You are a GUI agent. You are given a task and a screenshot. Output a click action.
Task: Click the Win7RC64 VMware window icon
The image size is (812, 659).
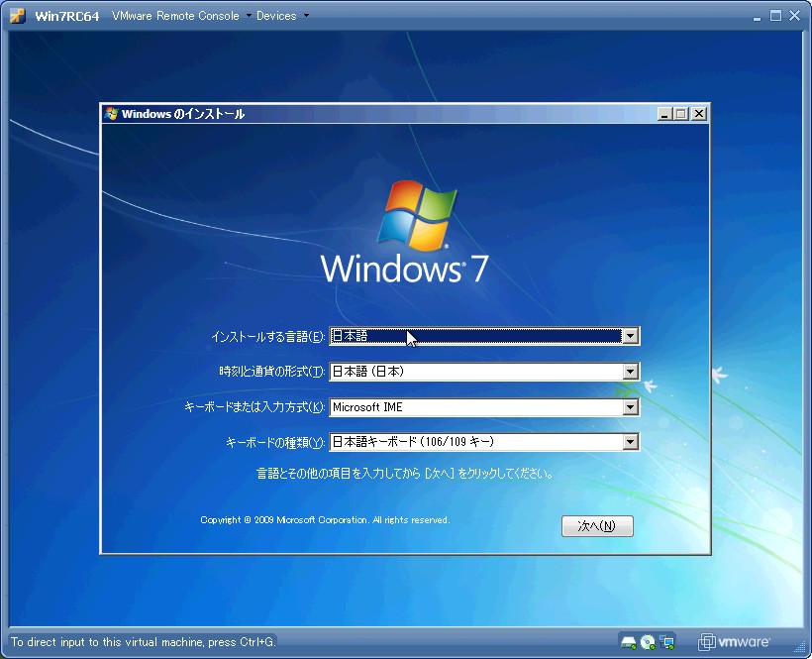(x=18, y=16)
